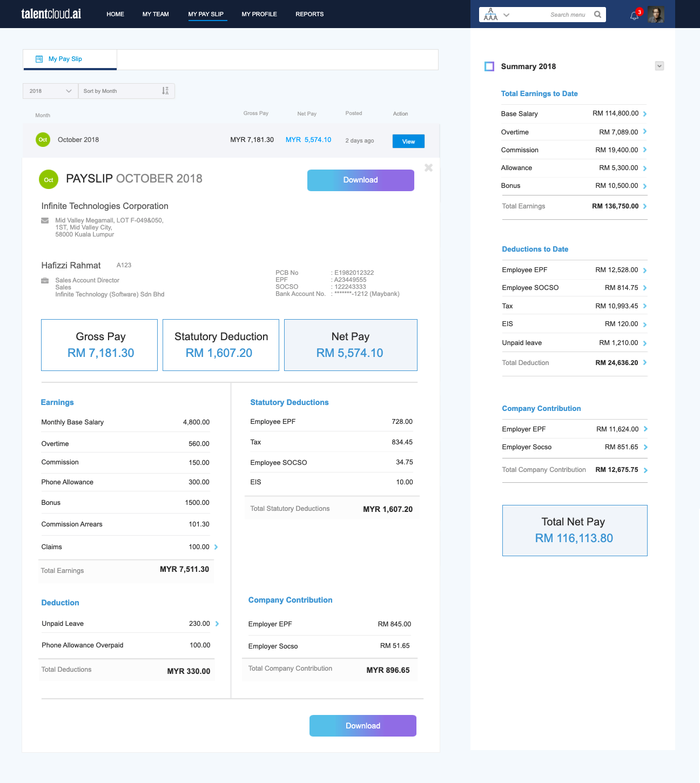
Task: Open Claims earnings detail arrow
Action: point(216,547)
